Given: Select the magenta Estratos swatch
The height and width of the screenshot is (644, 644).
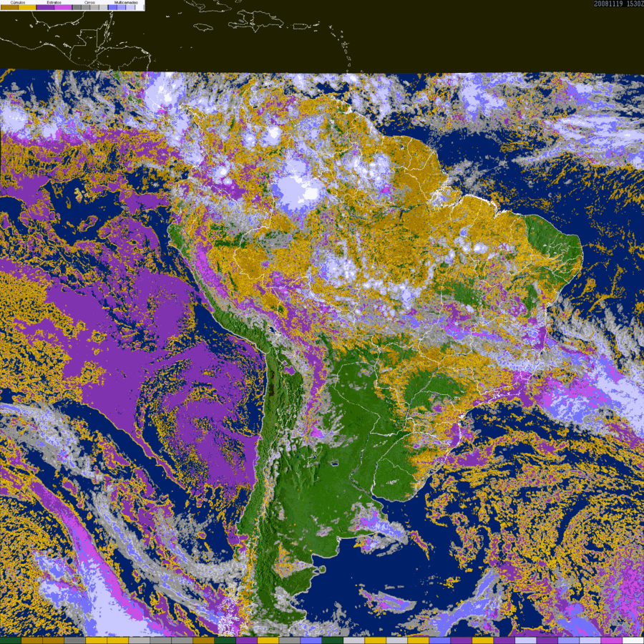Looking at the screenshot, I should click(x=63, y=7).
